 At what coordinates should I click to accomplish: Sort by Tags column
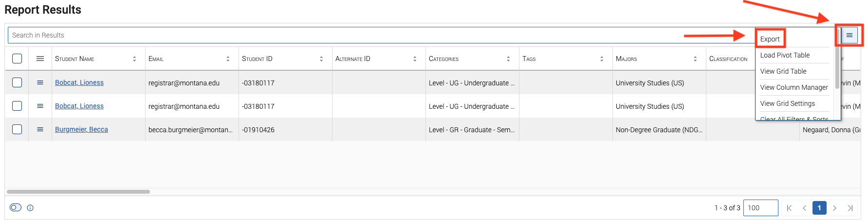tap(602, 59)
